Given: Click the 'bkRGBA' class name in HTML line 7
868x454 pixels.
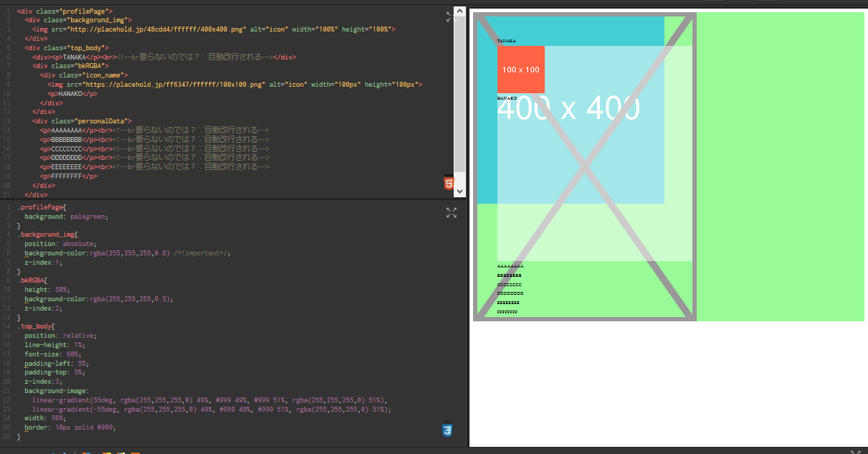Looking at the screenshot, I should click(x=90, y=66).
